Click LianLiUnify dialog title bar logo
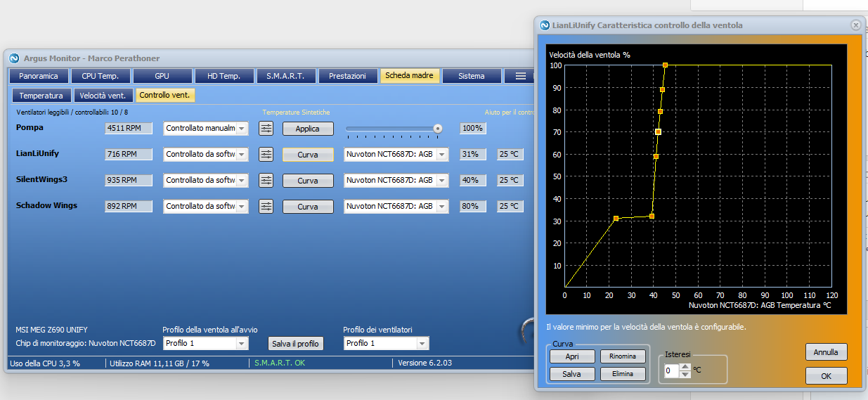The height and width of the screenshot is (400, 868). (545, 25)
